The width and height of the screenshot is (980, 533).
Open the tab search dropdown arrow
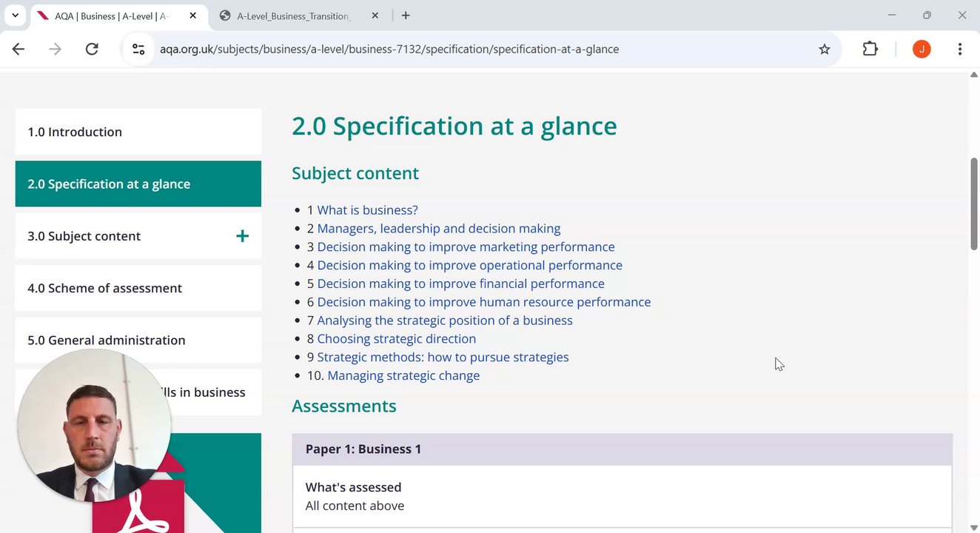(15, 16)
